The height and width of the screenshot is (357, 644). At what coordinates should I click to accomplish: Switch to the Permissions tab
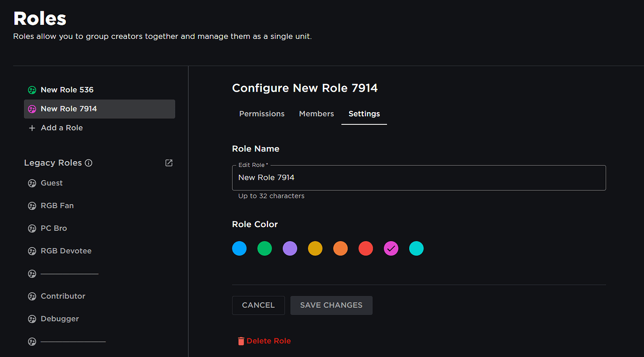click(262, 114)
